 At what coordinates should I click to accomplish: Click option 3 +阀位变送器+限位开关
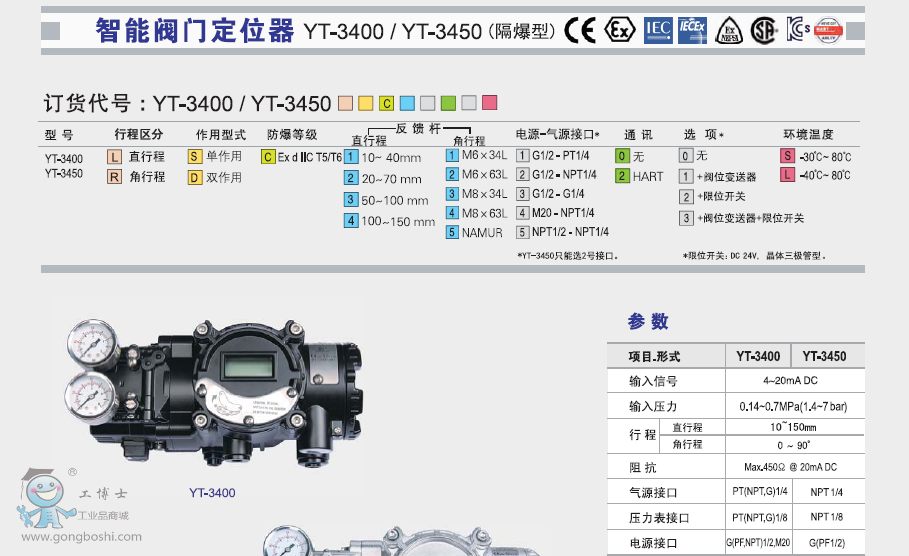741,218
